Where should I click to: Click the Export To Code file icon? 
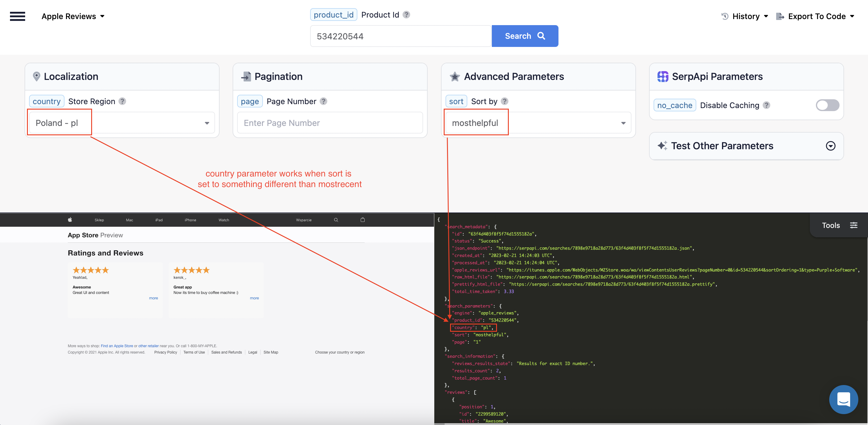click(780, 16)
